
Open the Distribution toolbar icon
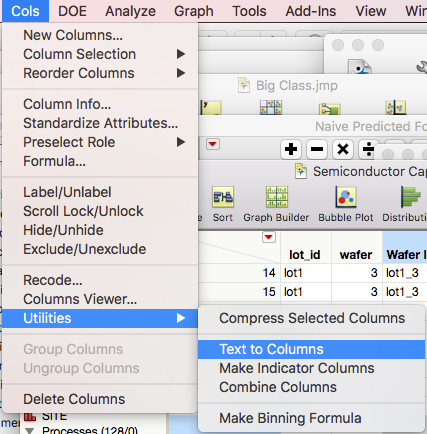(405, 204)
